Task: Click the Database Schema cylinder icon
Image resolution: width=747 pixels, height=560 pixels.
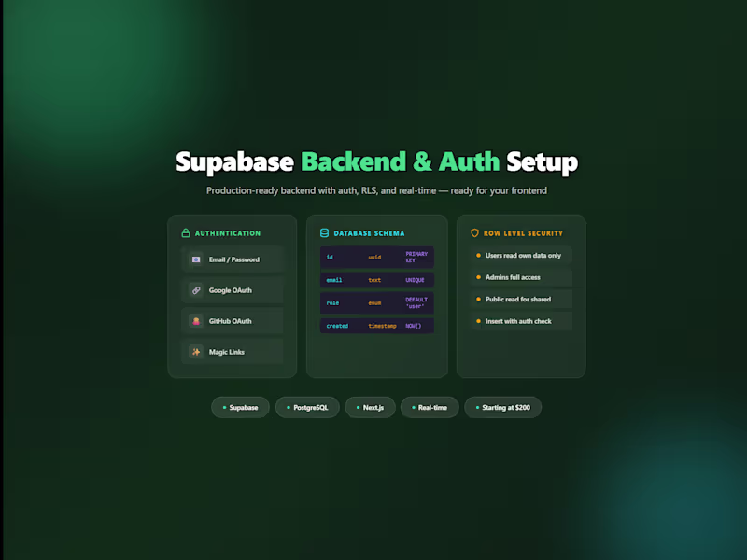Action: (324, 232)
